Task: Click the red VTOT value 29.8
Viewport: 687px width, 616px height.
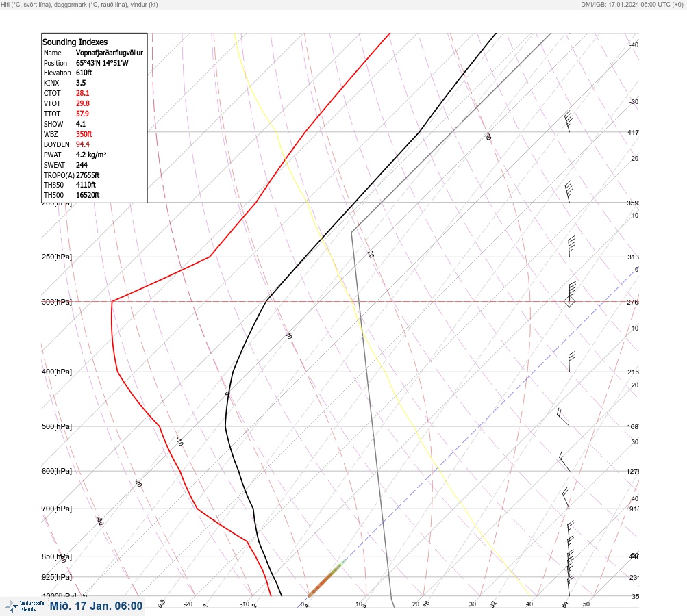Action: (x=82, y=103)
